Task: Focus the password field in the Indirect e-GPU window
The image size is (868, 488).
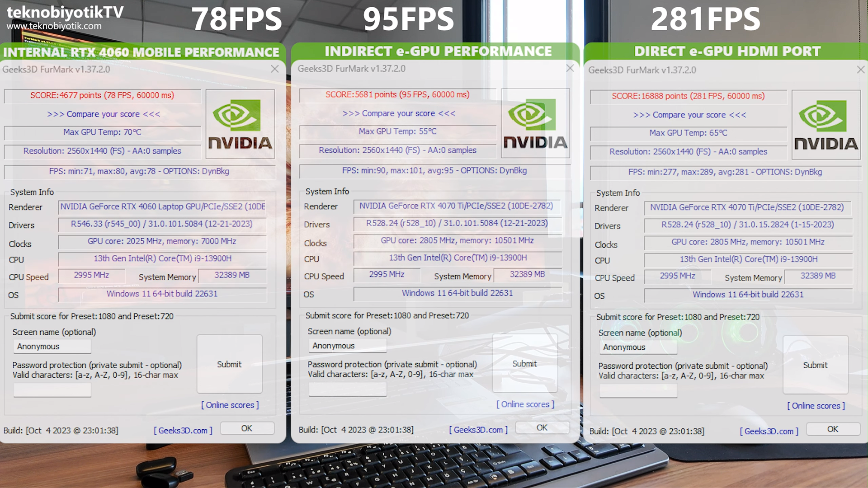Action: tap(348, 389)
